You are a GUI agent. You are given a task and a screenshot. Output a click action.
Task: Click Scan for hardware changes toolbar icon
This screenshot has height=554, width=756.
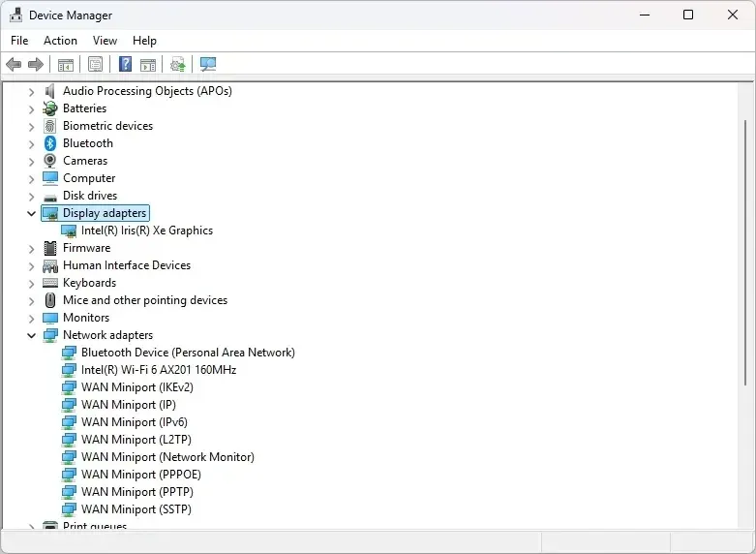208,64
